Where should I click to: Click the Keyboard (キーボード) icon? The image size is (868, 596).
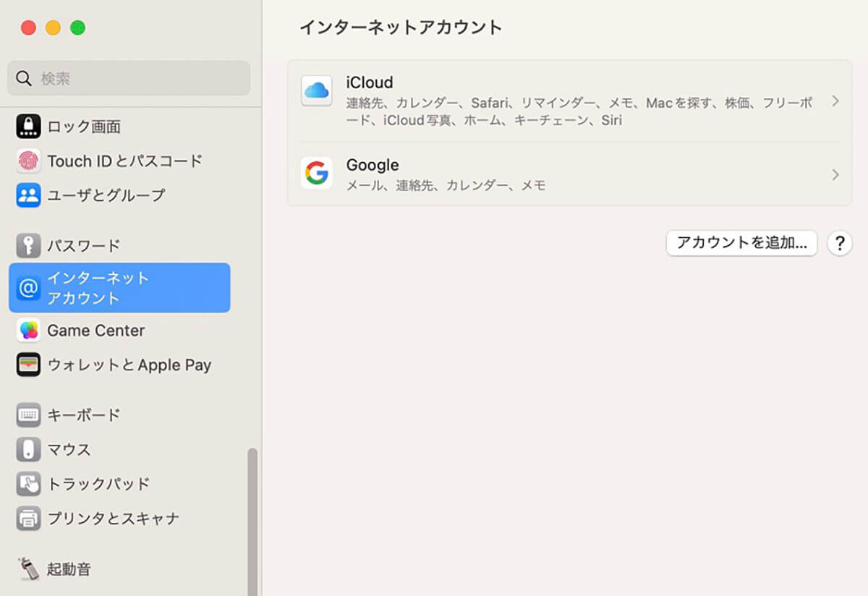[x=28, y=415]
